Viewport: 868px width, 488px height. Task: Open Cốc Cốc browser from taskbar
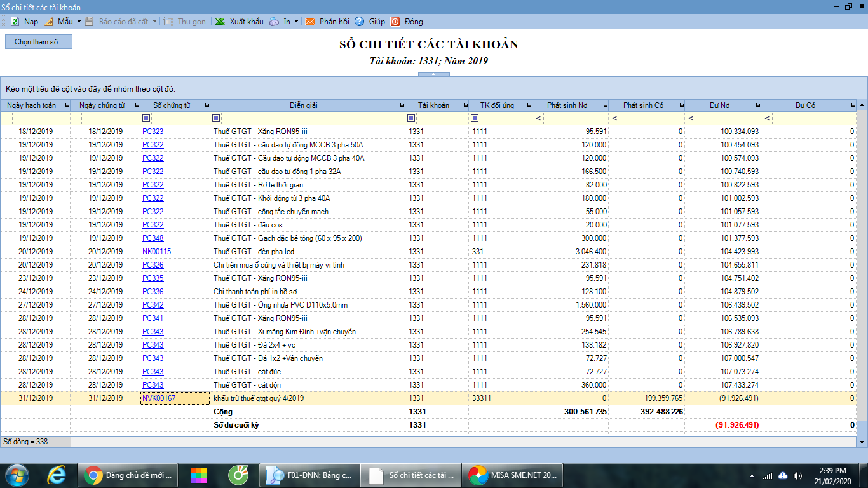[238, 475]
